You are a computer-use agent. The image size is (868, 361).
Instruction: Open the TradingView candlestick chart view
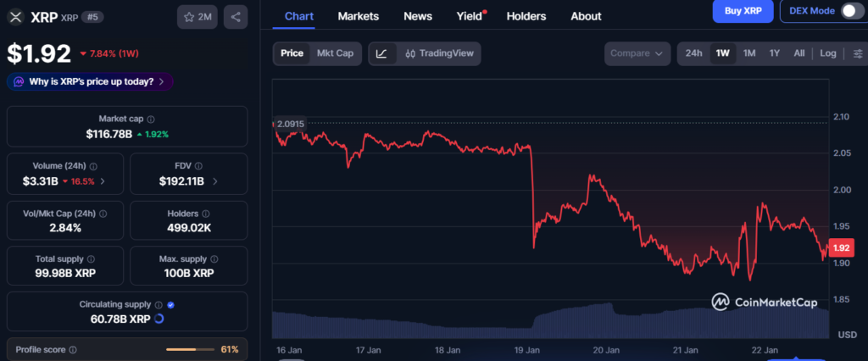(437, 53)
